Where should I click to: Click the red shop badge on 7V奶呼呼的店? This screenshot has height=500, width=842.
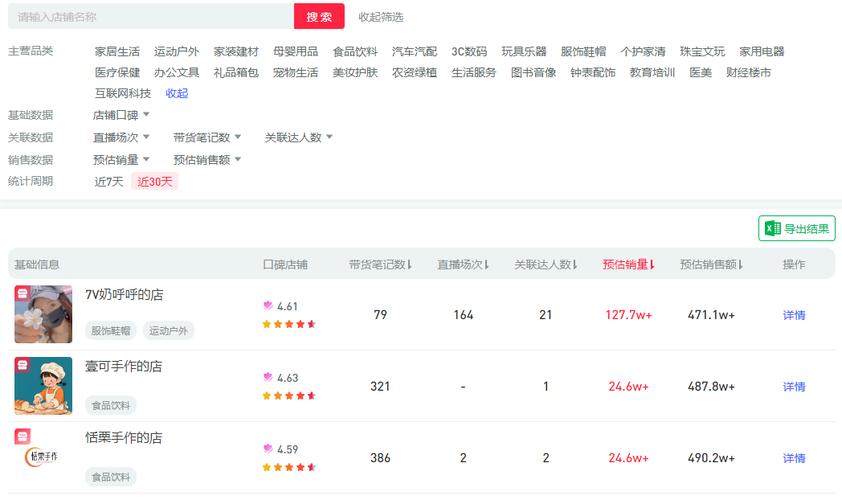tap(23, 294)
